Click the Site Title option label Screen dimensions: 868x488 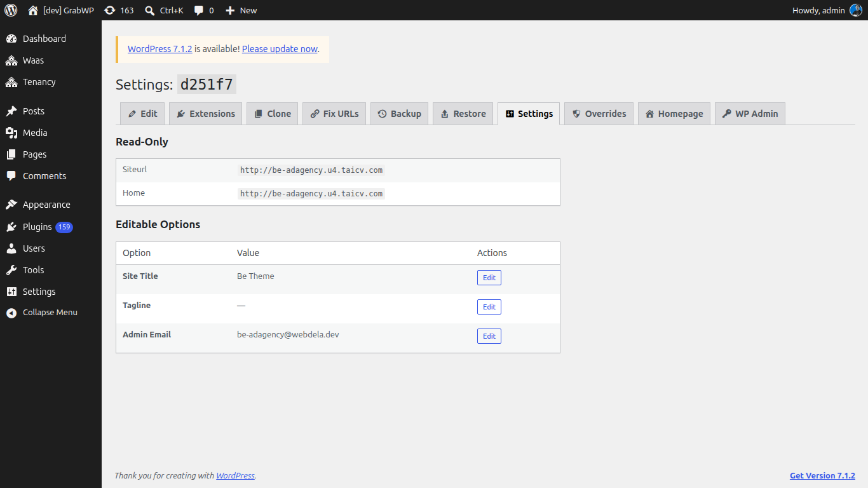pos(140,276)
